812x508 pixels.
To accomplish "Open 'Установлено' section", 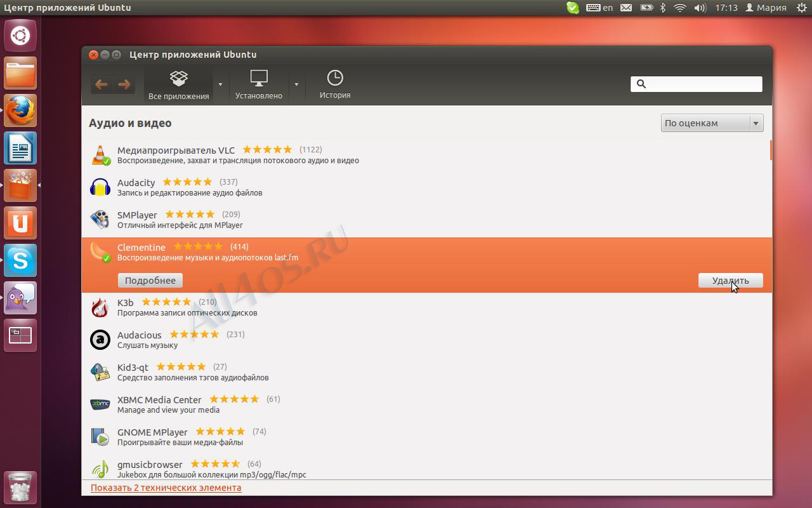I will 259,85.
